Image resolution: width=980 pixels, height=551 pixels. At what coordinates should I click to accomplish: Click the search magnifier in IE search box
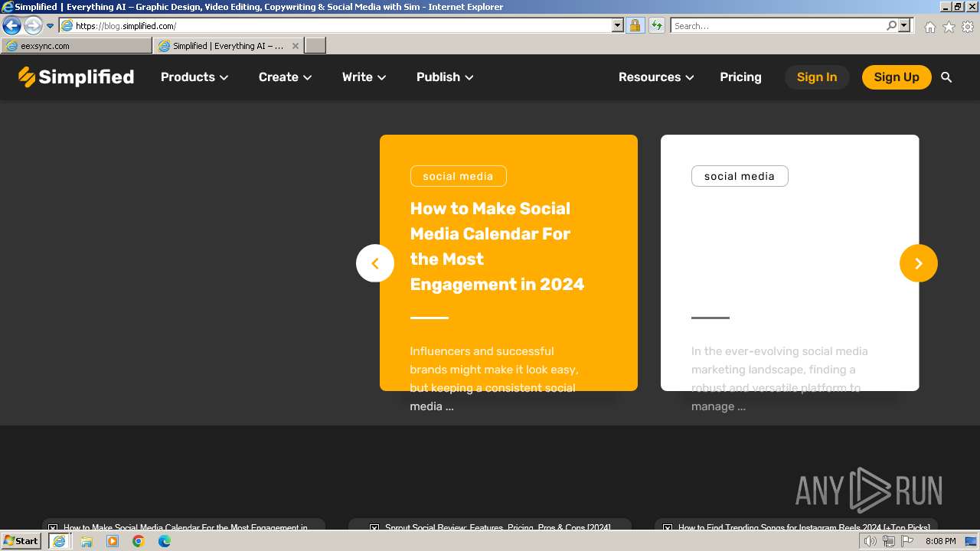[x=891, y=25]
